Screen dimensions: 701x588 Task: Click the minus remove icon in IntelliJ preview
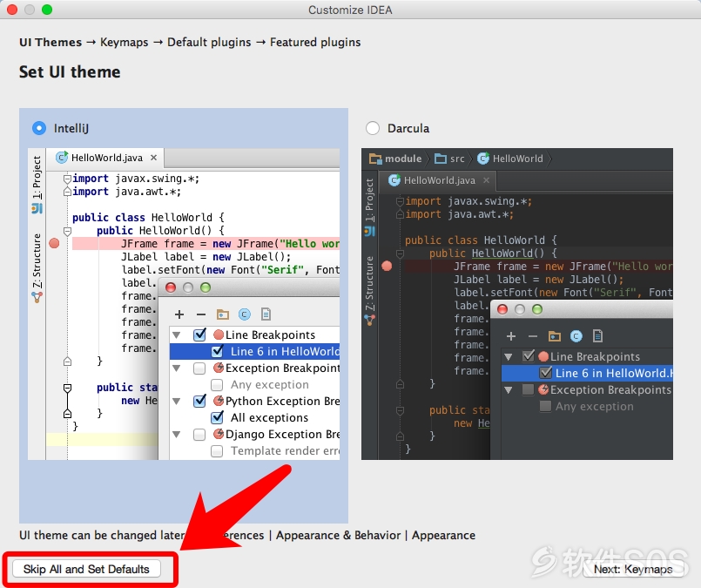click(201, 314)
